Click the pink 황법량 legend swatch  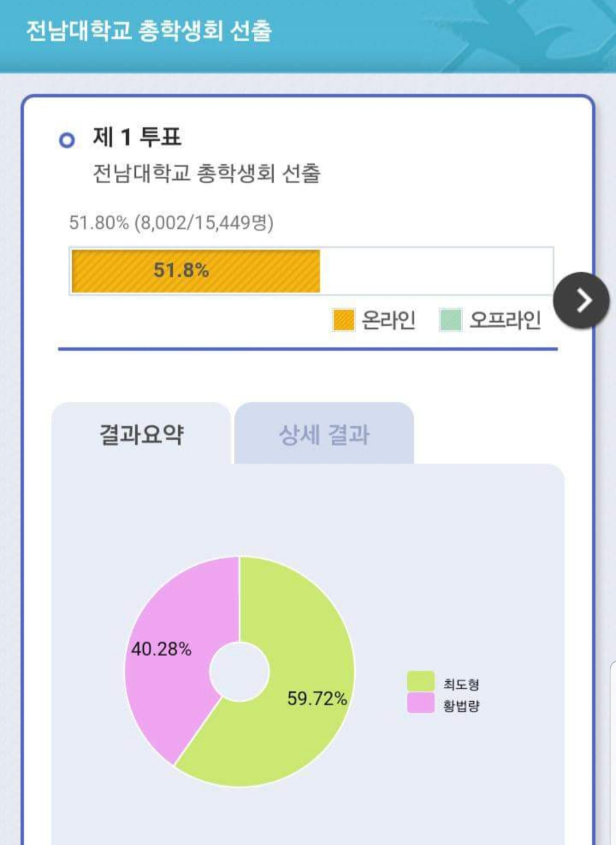coord(421,703)
